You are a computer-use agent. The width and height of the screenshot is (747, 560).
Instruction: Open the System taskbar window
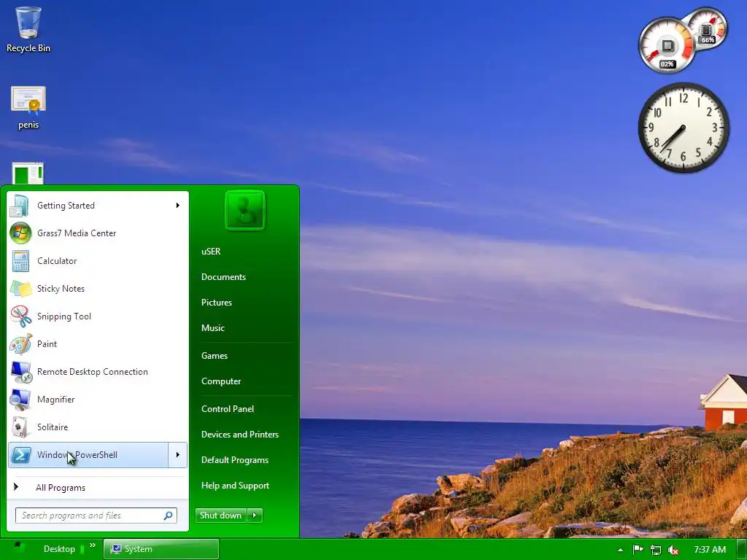(x=161, y=549)
